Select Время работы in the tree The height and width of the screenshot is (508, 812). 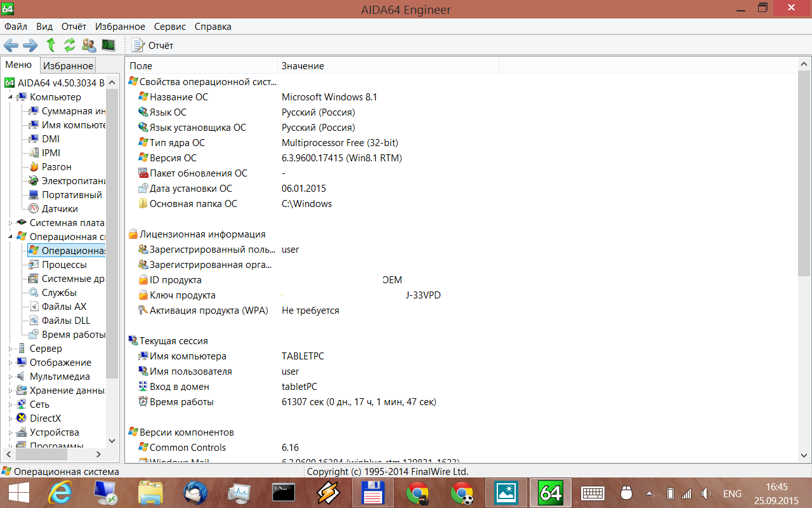click(73, 335)
